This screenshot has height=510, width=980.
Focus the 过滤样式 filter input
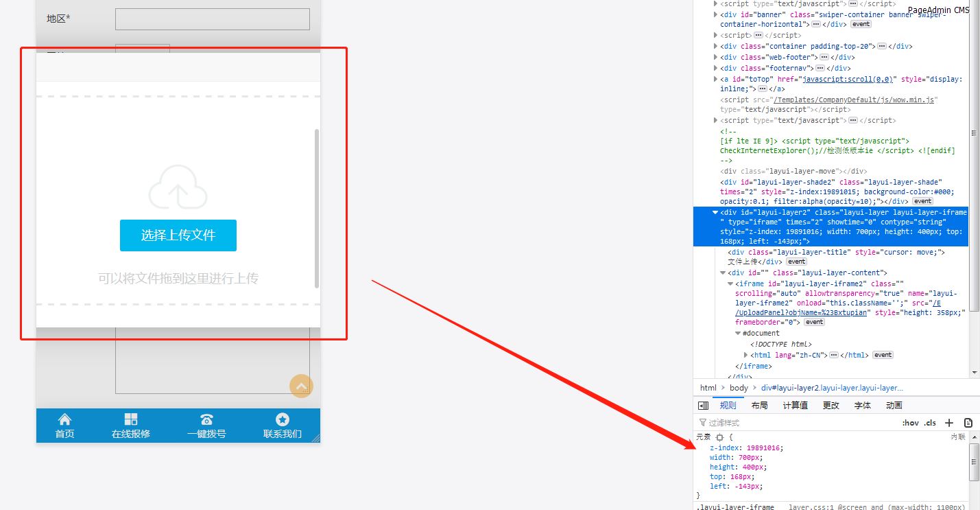pos(796,423)
